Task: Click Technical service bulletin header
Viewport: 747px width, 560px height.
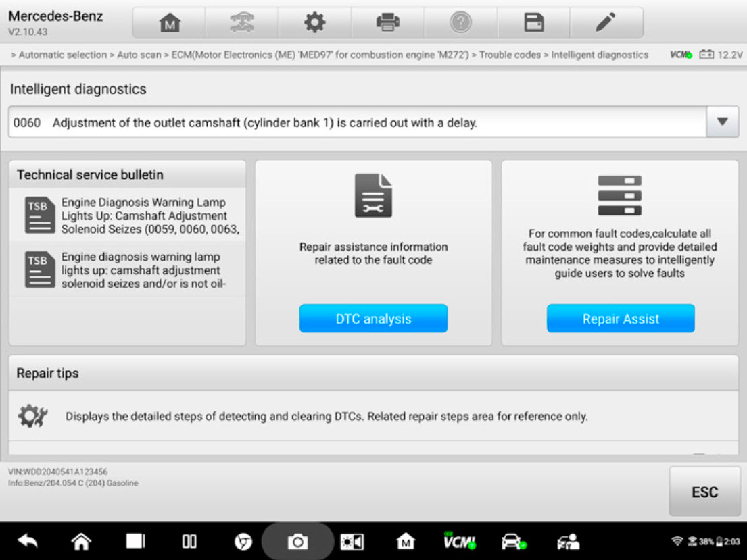Action: point(90,174)
